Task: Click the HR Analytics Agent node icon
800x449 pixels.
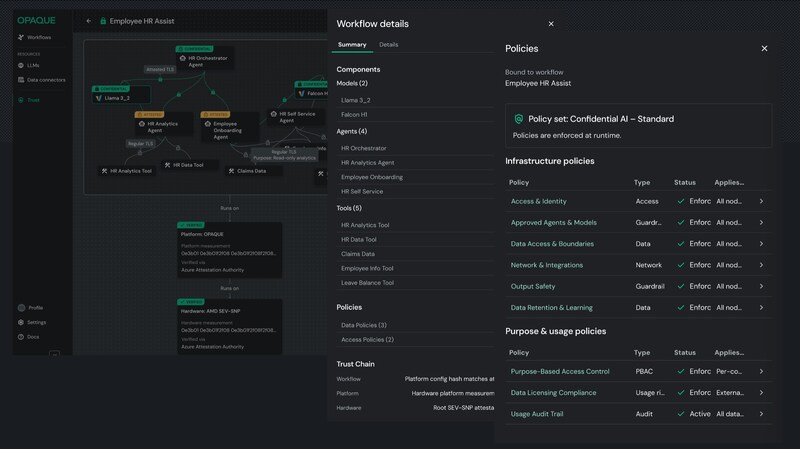Action: [142, 123]
